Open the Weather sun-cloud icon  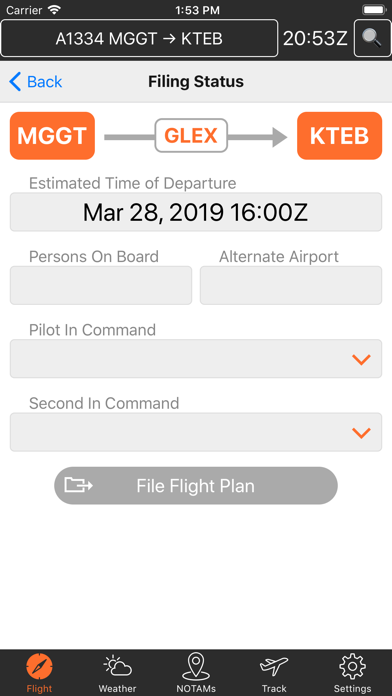point(117,666)
